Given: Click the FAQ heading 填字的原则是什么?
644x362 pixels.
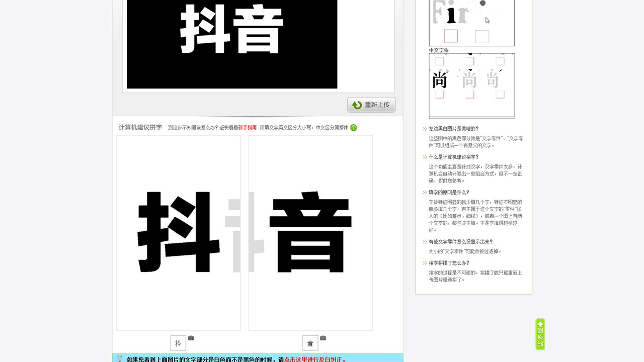Looking at the screenshot, I should point(449,192).
